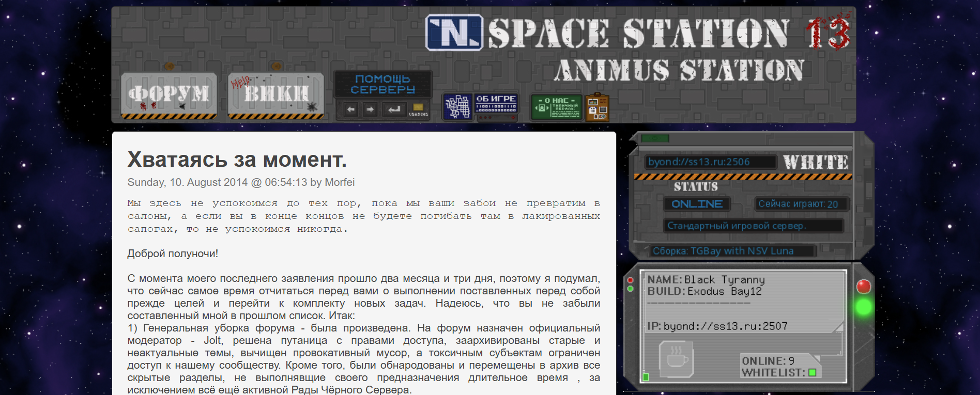Click NAME: Black Tyranny line
The height and width of the screenshot is (395, 980).
click(x=706, y=280)
